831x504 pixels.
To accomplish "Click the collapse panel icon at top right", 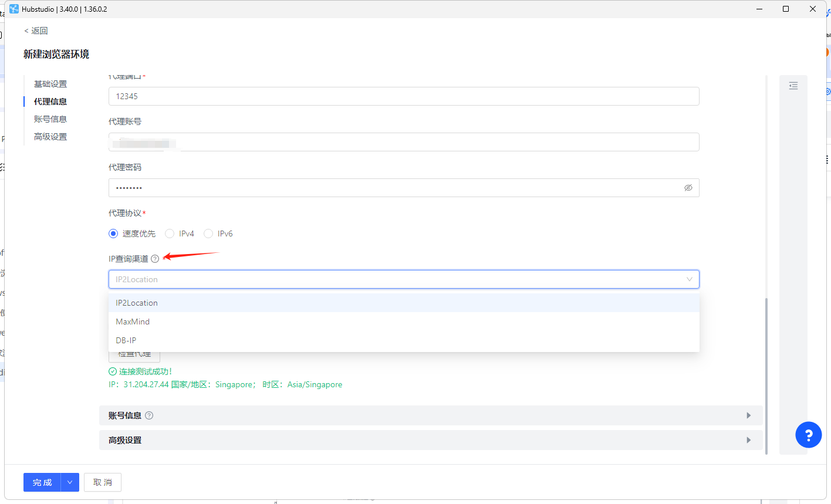I will point(793,86).
